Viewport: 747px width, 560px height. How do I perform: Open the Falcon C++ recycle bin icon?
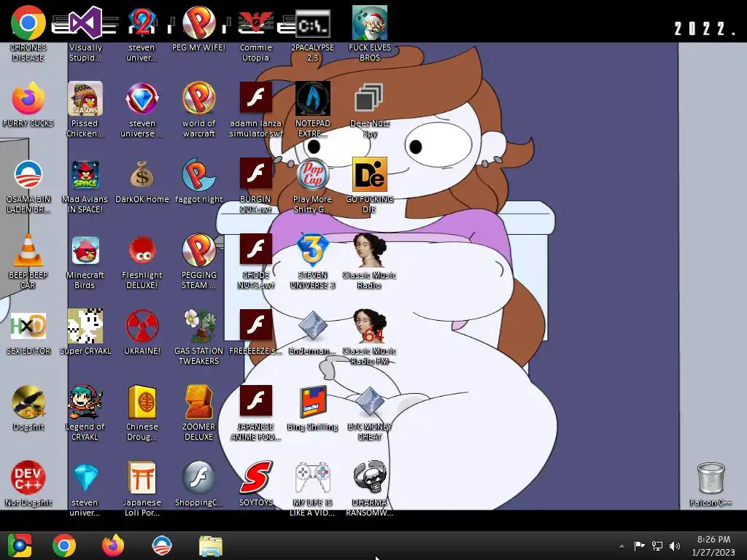[x=711, y=478]
